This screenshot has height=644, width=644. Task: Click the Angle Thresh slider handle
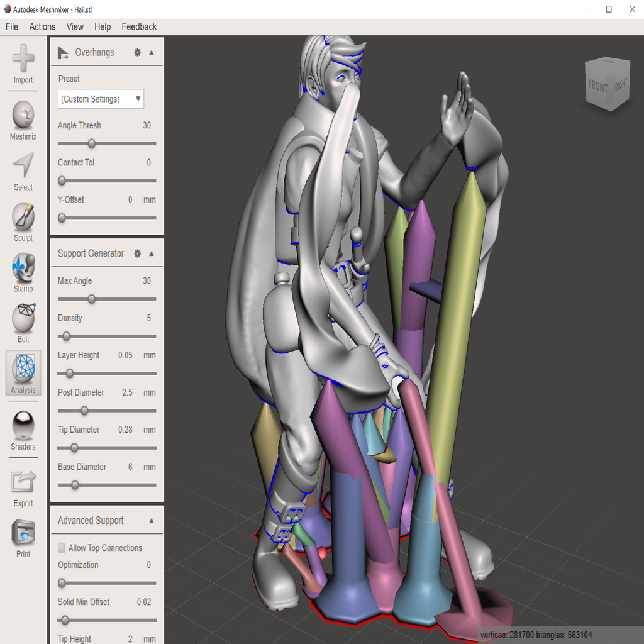pos(92,143)
